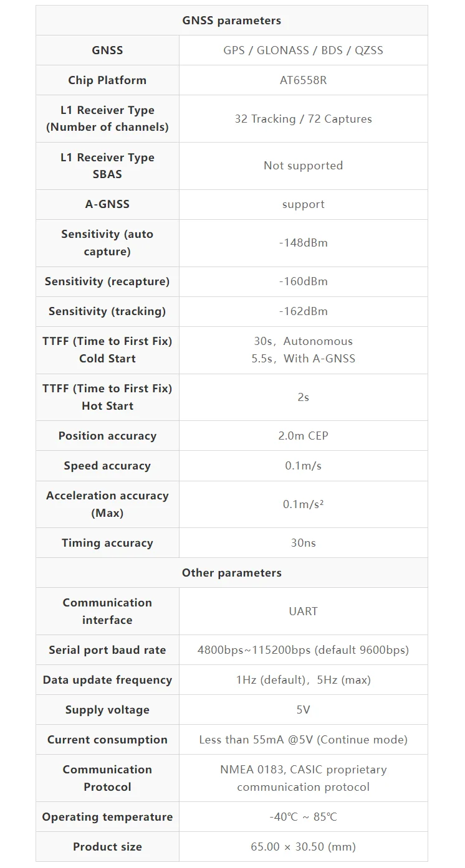Select the 32 Tracking / 72 Captures cell

(303, 119)
